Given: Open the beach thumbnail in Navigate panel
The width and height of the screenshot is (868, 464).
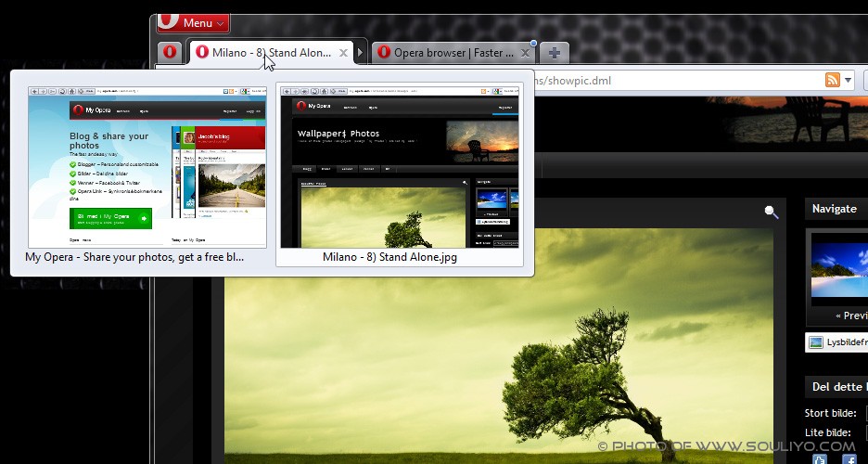Looking at the screenshot, I should pos(839,268).
